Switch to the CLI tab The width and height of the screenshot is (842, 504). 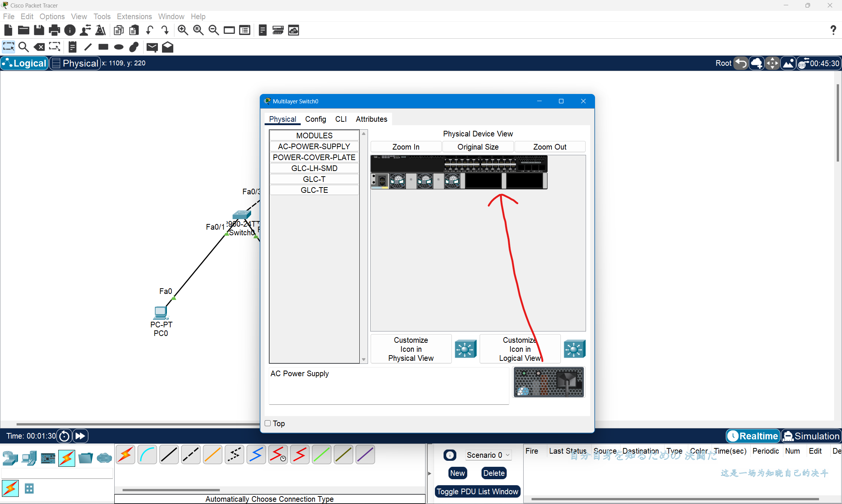pyautogui.click(x=341, y=119)
